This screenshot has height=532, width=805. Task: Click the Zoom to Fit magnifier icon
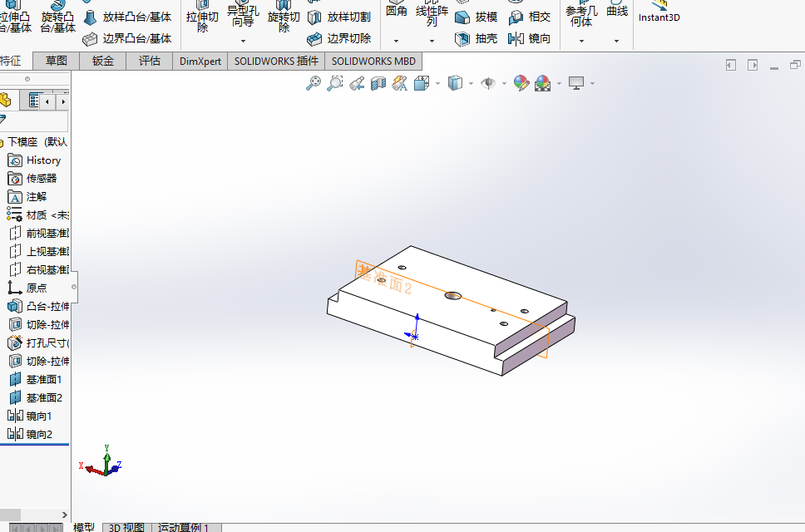point(314,82)
